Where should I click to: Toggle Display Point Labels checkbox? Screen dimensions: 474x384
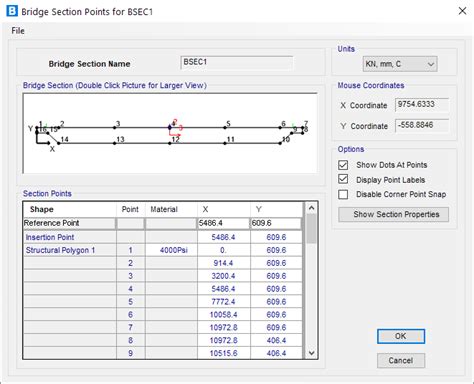[x=343, y=179]
